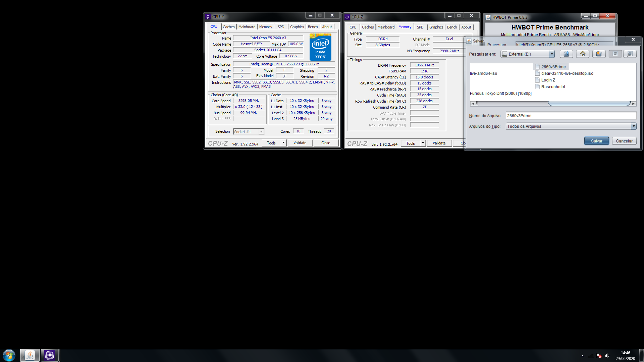The width and height of the screenshot is (644, 362).
Task: Maximize the HWBOT Prime window
Action: point(595,16)
